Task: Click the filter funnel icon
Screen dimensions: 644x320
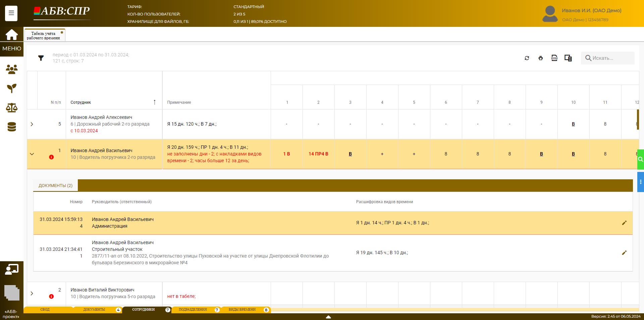Action: click(x=41, y=58)
